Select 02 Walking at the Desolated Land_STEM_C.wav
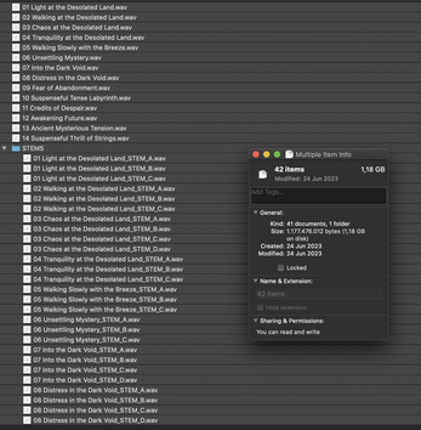 (x=104, y=209)
